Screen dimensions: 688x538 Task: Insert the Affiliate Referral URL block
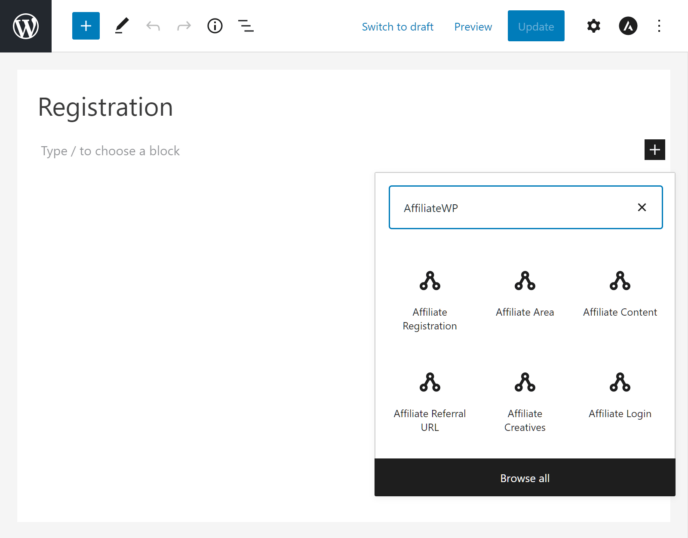430,402
